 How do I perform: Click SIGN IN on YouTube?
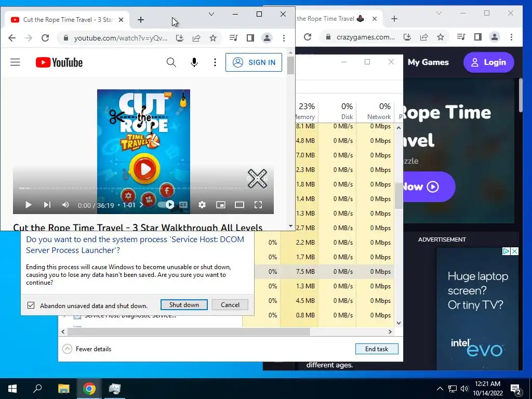pyautogui.click(x=254, y=62)
